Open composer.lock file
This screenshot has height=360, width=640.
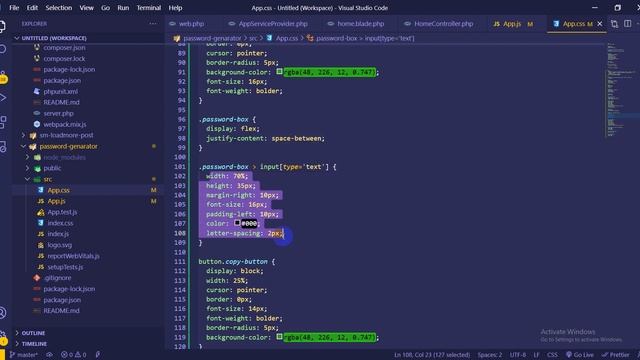[64, 58]
